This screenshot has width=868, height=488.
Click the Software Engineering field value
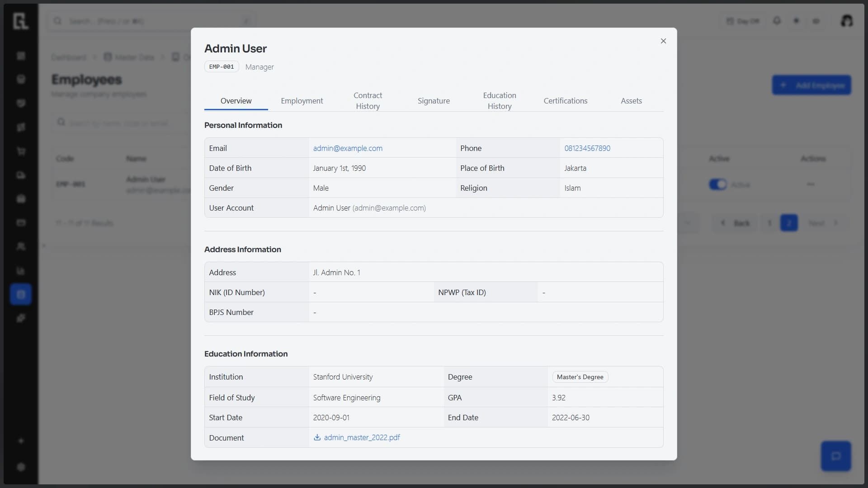[347, 398]
